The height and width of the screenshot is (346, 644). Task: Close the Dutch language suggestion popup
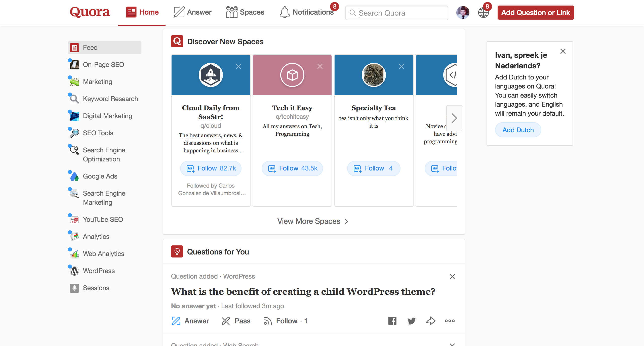coord(563,51)
